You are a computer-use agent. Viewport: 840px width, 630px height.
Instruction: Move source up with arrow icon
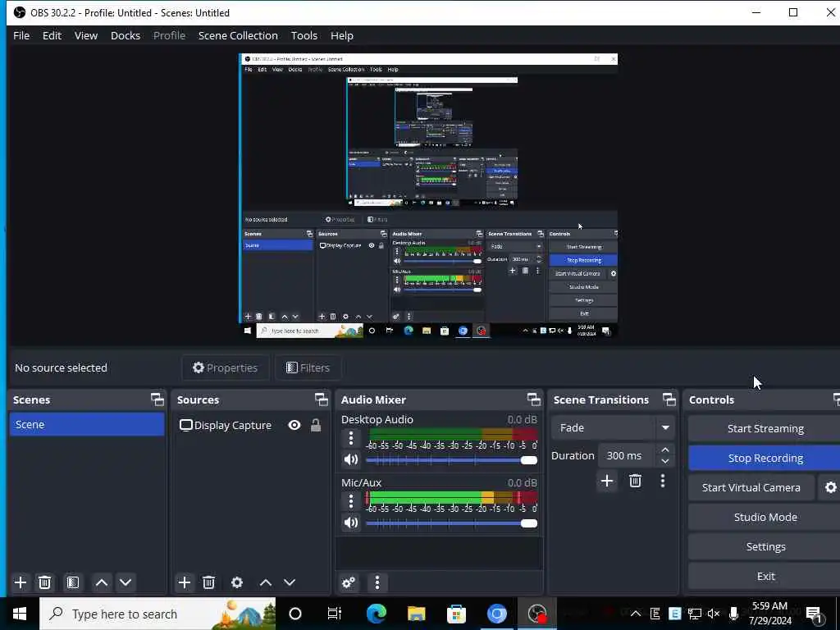[265, 582]
